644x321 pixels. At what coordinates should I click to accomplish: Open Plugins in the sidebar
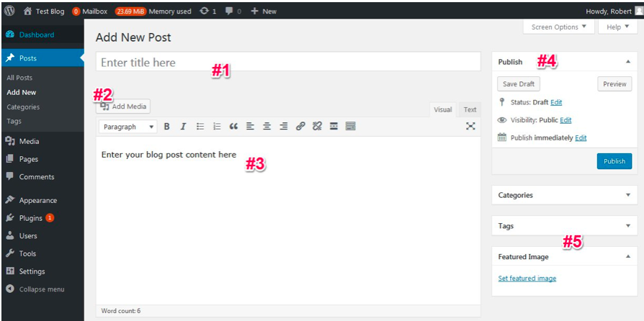pyautogui.click(x=43, y=218)
